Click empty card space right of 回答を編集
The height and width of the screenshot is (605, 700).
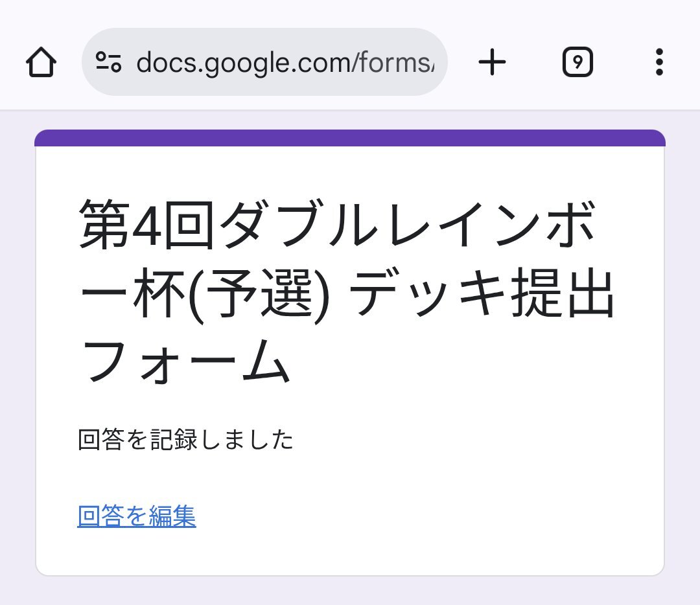428,516
